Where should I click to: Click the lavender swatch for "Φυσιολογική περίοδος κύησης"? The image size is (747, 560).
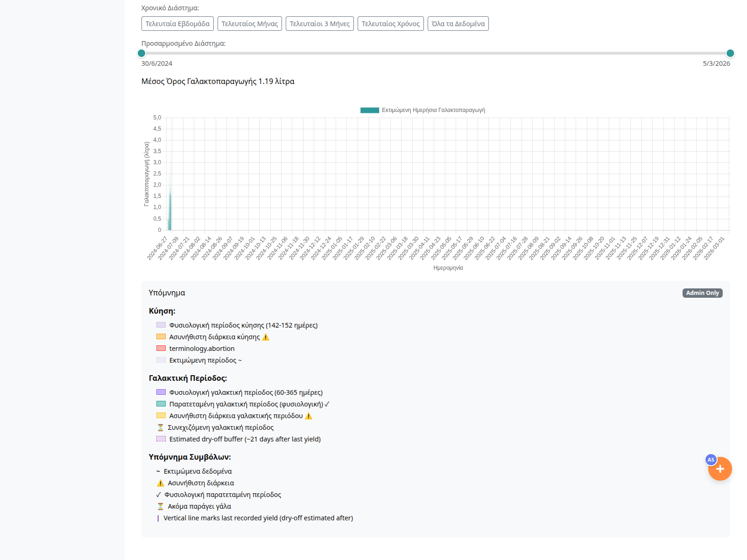pos(161,325)
